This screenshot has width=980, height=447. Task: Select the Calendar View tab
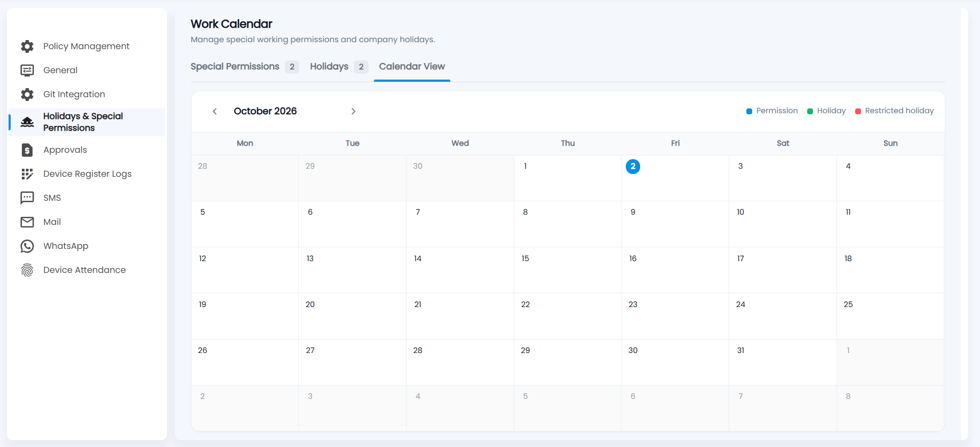412,67
